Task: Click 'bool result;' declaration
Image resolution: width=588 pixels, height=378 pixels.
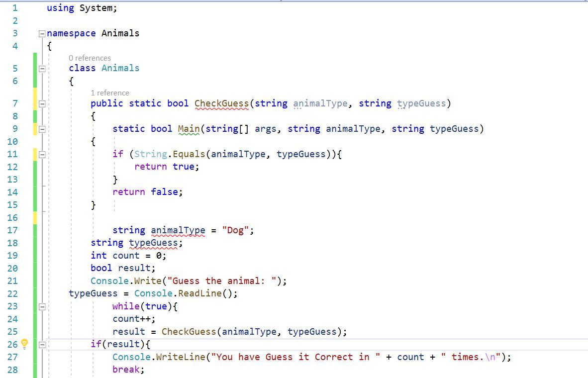Action: (x=123, y=268)
